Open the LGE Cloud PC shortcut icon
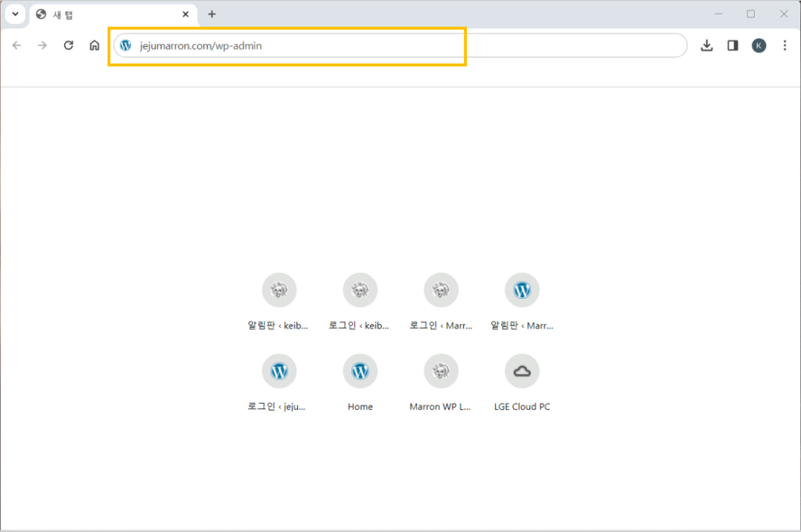This screenshot has height=532, width=801. (x=522, y=371)
